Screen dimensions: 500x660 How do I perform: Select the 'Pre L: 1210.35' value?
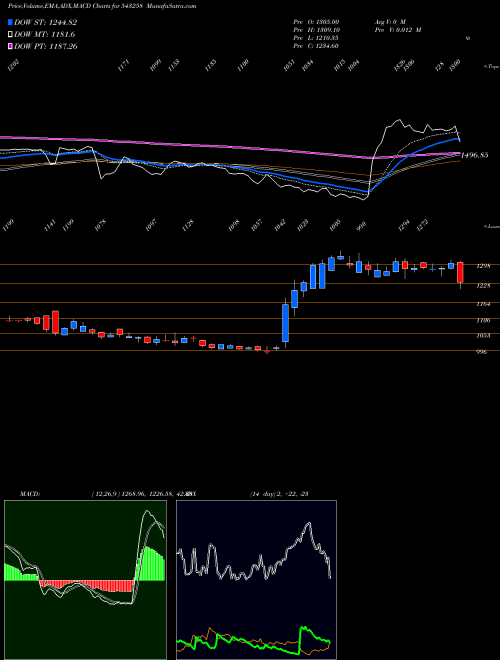click(x=316, y=38)
